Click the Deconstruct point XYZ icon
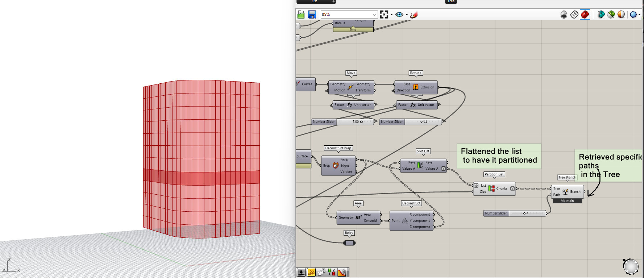The height and width of the screenshot is (278, 644). click(x=404, y=220)
